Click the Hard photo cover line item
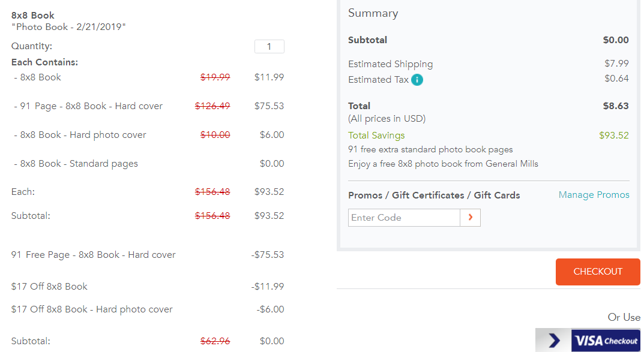The height and width of the screenshot is (352, 644). coord(80,135)
